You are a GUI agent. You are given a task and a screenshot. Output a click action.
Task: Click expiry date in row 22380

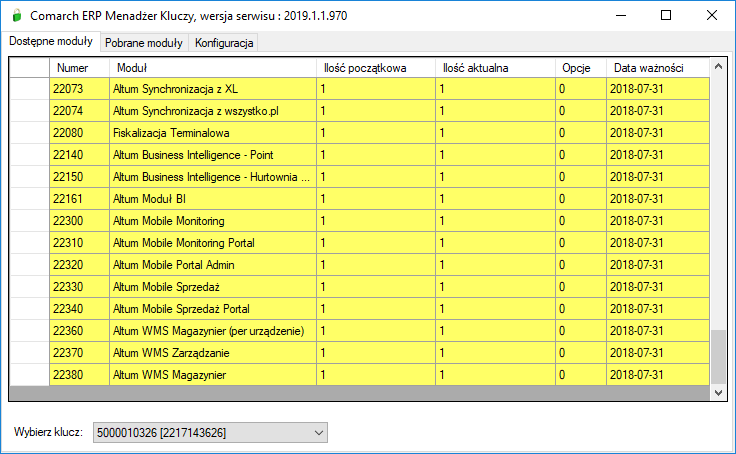(x=658, y=375)
